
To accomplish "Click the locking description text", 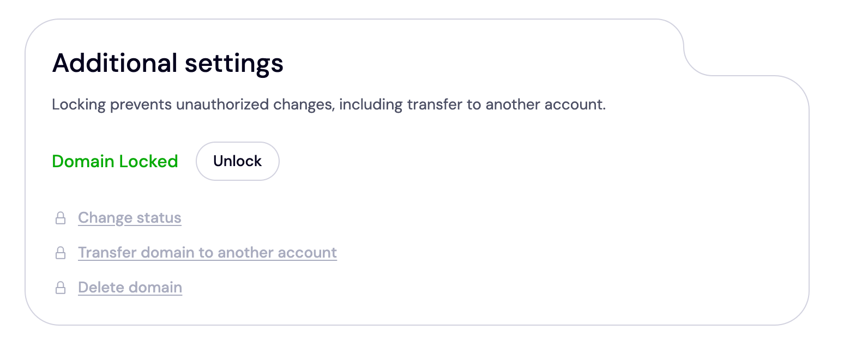I will coord(328,105).
